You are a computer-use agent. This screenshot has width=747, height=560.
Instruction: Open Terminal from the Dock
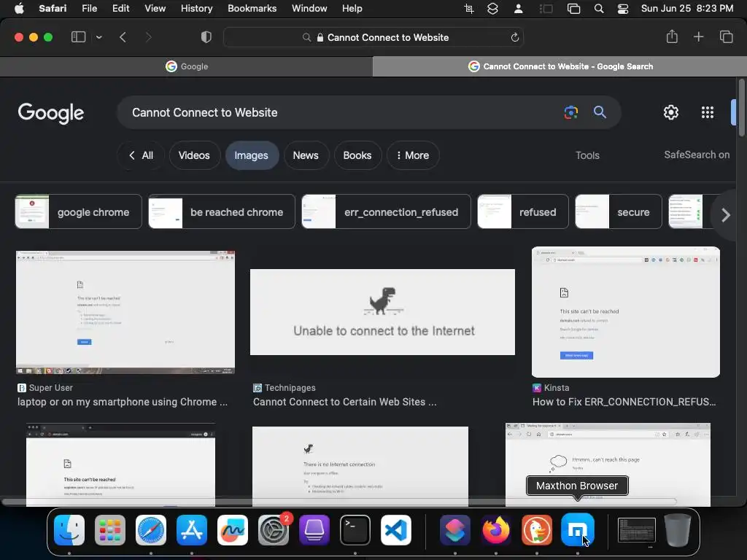point(355,530)
